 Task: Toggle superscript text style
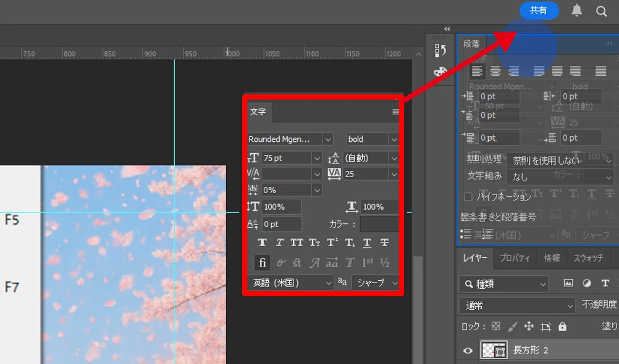tap(332, 242)
